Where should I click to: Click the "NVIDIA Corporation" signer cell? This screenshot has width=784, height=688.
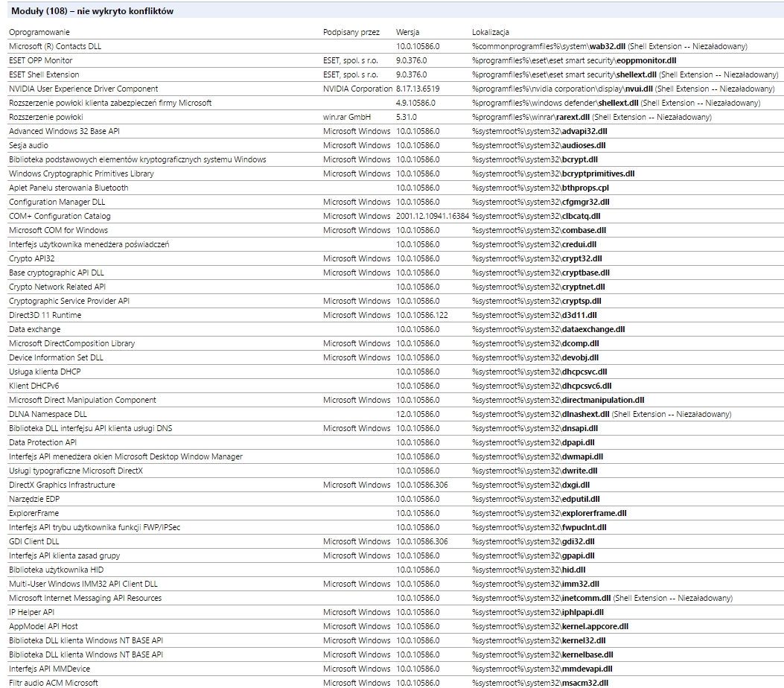coord(357,89)
